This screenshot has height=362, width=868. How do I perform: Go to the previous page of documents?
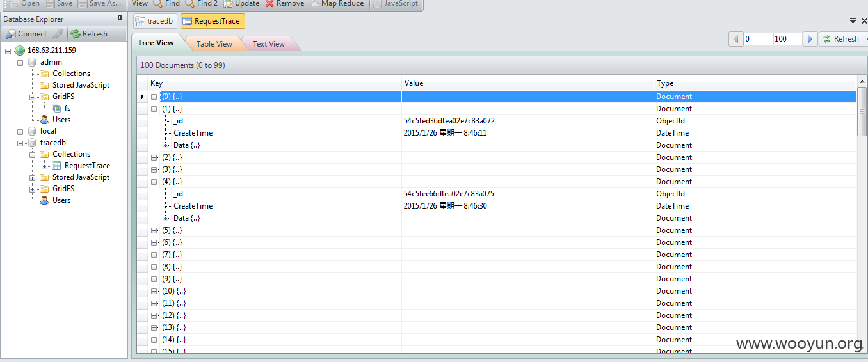tap(735, 39)
